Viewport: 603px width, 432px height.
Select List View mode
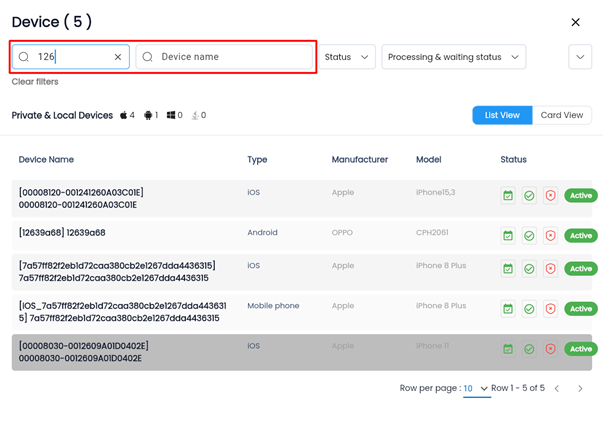(x=502, y=115)
